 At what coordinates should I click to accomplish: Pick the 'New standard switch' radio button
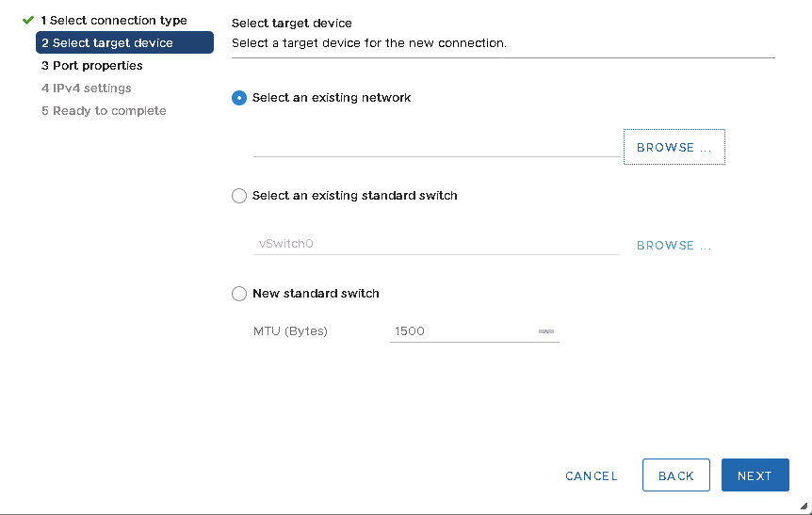tap(239, 294)
